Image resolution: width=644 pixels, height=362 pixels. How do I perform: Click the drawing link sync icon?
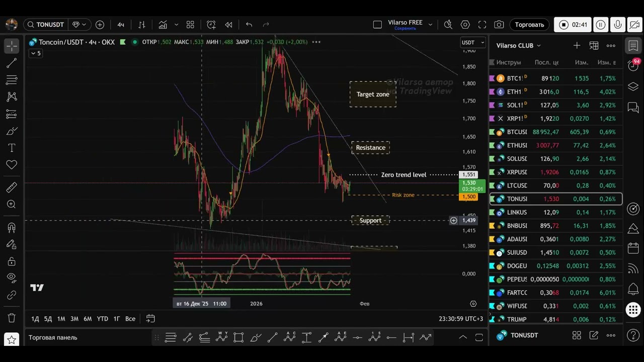pyautogui.click(x=12, y=295)
